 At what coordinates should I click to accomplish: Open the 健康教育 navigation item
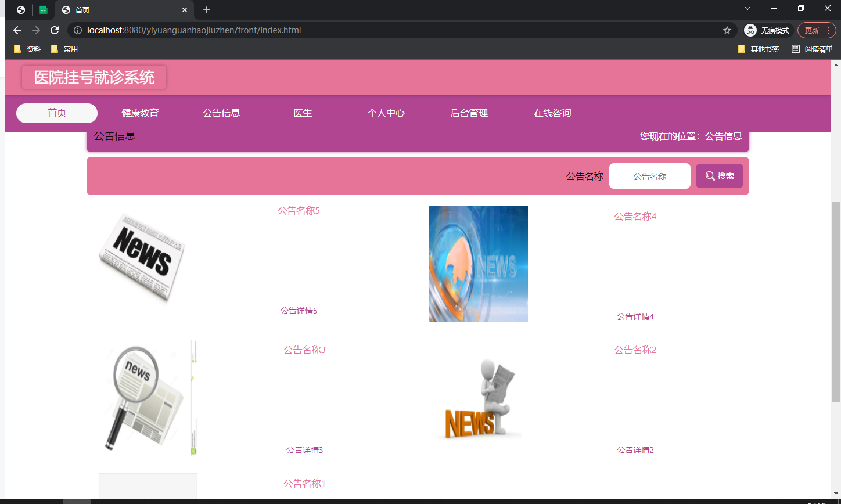pyautogui.click(x=140, y=113)
